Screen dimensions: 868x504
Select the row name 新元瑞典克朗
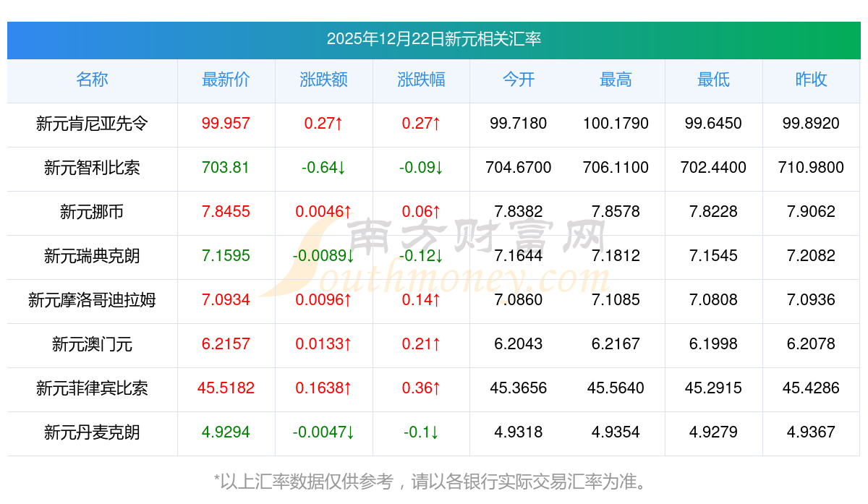click(x=92, y=256)
